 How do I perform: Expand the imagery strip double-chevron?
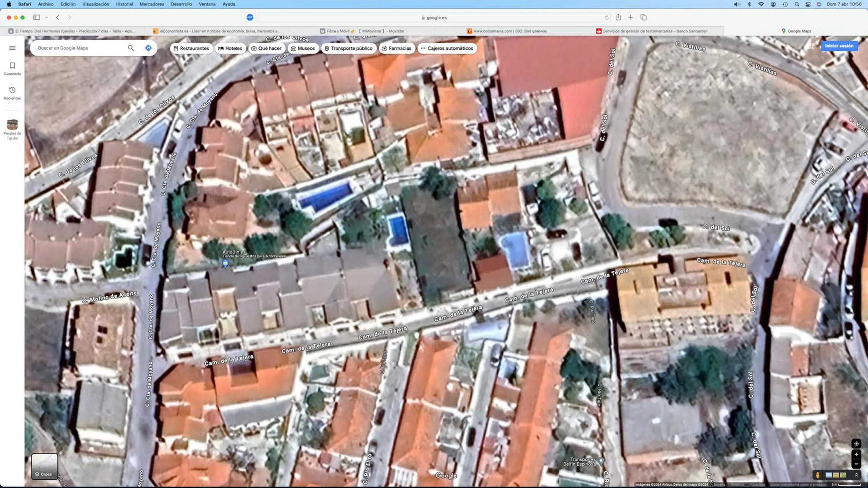pyautogui.click(x=856, y=475)
